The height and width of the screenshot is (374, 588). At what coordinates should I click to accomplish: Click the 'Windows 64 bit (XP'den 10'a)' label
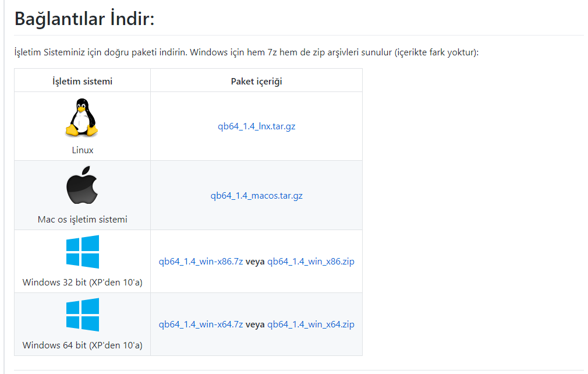coord(82,345)
